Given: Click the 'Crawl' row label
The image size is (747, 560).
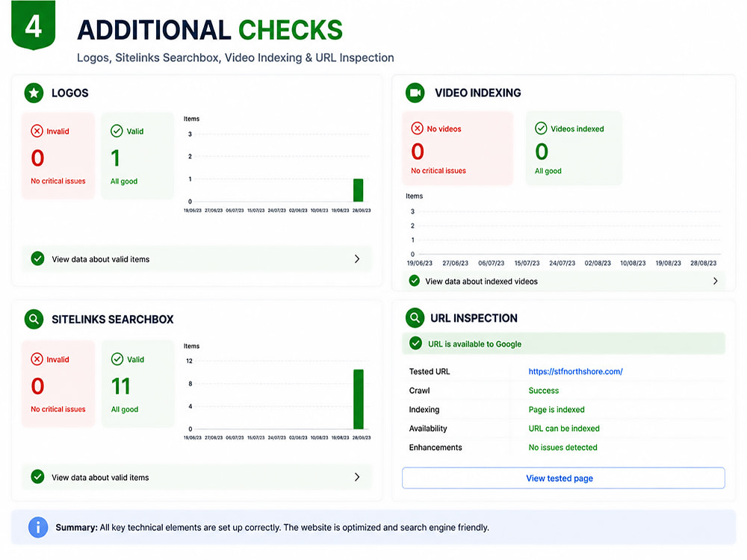Looking at the screenshot, I should click(419, 391).
